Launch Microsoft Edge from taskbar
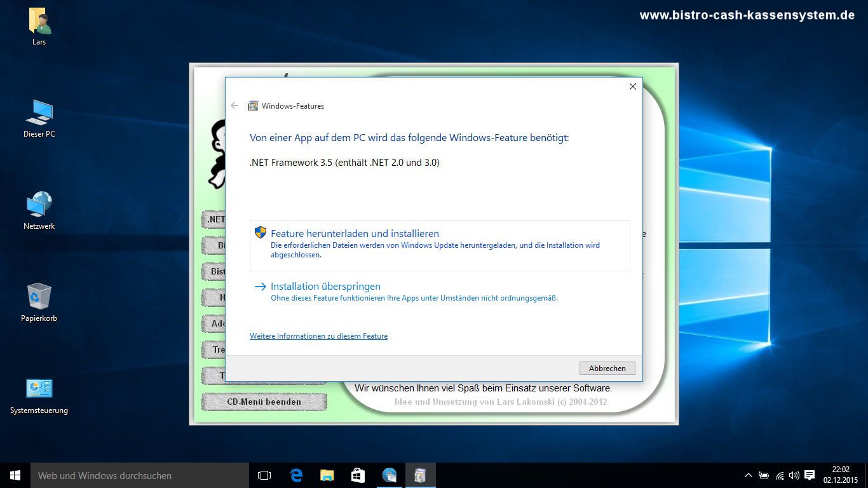The height and width of the screenshot is (488, 868). click(295, 475)
